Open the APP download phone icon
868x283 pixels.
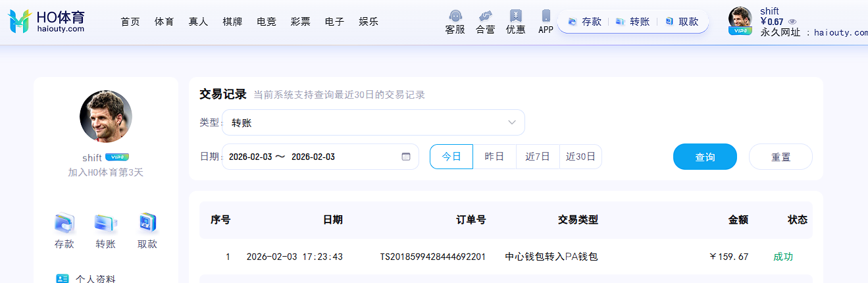point(546,16)
